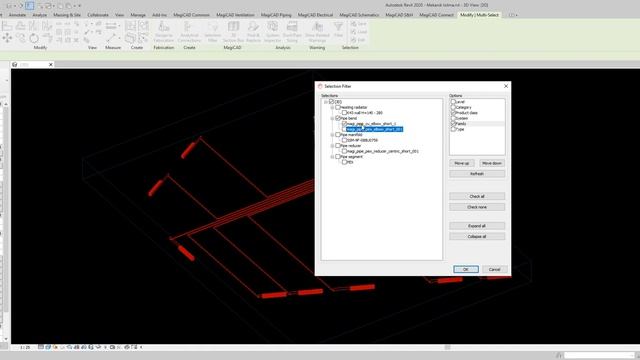
Task: Check the Pipe segment checkbox
Action: (338, 156)
